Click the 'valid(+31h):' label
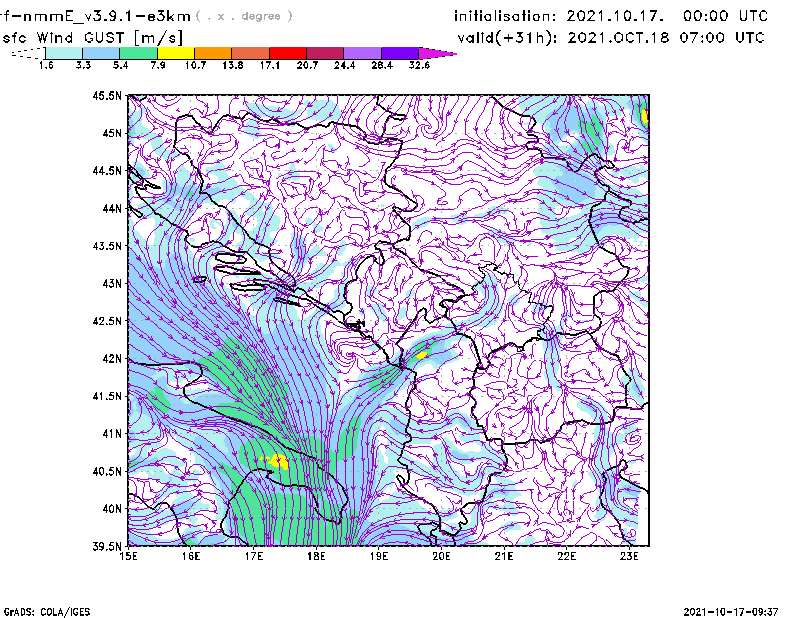This screenshot has width=800, height=618. coord(507,38)
